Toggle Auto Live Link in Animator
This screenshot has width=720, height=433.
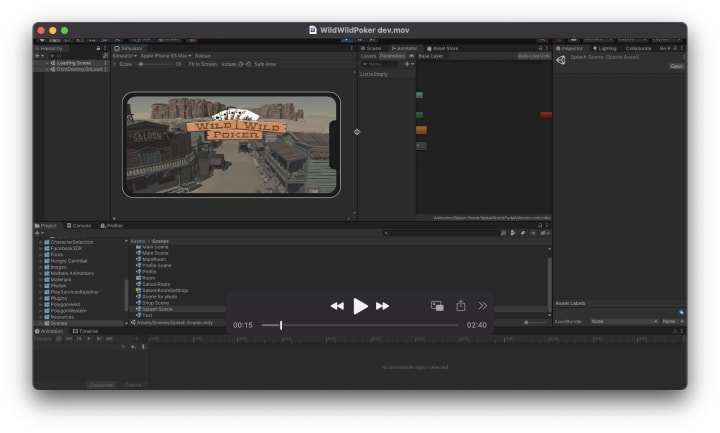pyautogui.click(x=534, y=56)
